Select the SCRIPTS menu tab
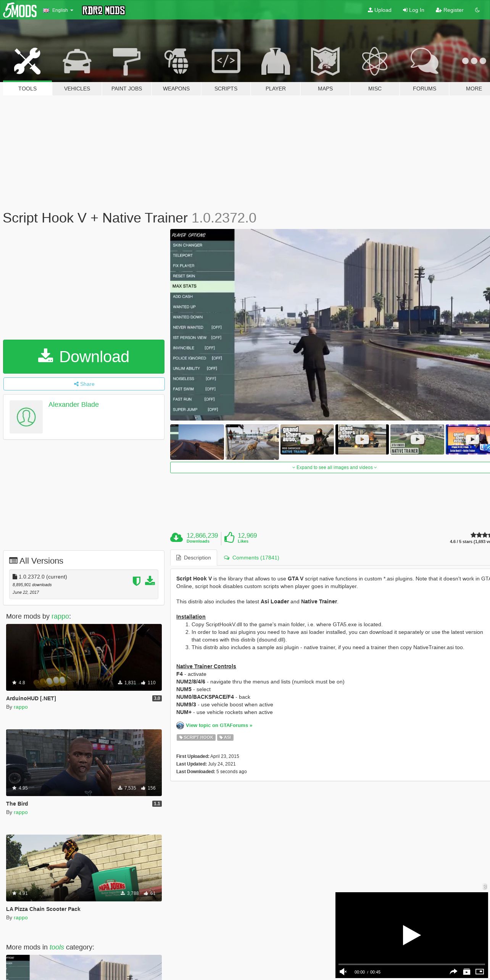490x980 pixels. (x=226, y=89)
